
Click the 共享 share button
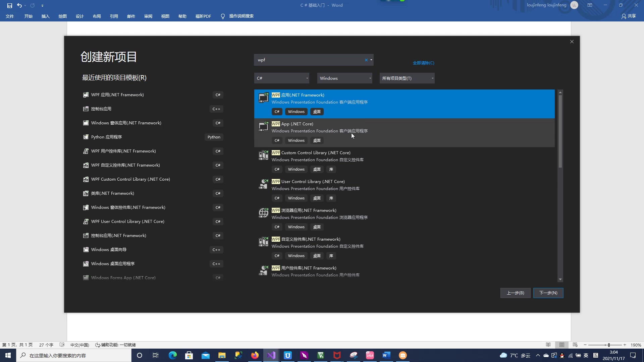tap(629, 16)
